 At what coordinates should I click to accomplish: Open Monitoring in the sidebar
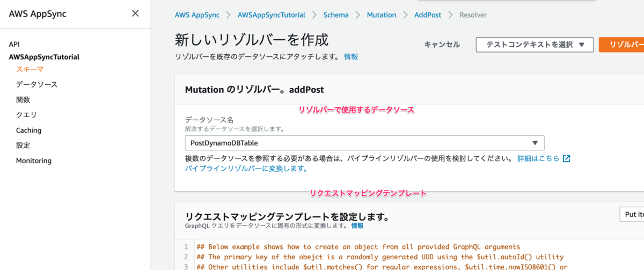[x=34, y=161]
